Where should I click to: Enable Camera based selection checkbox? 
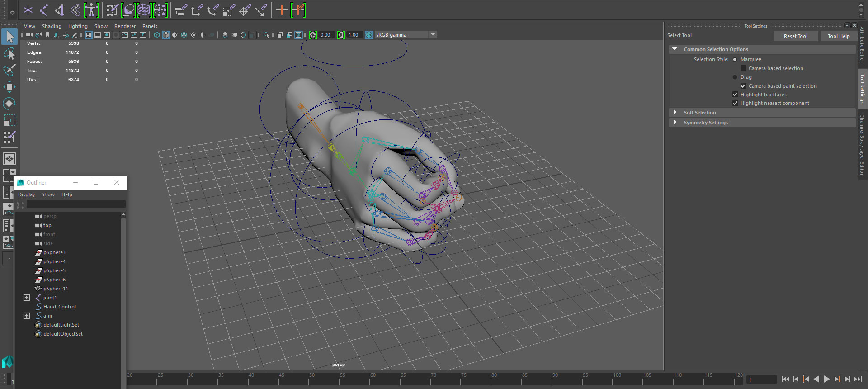[743, 68]
